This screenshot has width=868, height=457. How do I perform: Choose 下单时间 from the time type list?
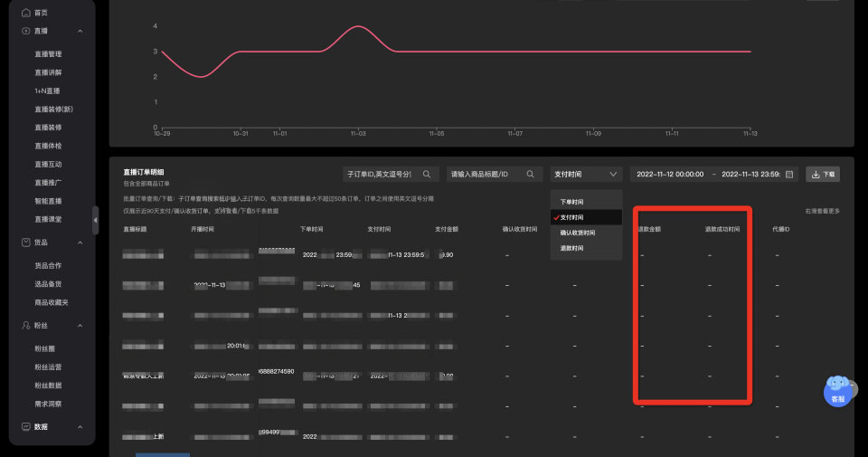[571, 202]
